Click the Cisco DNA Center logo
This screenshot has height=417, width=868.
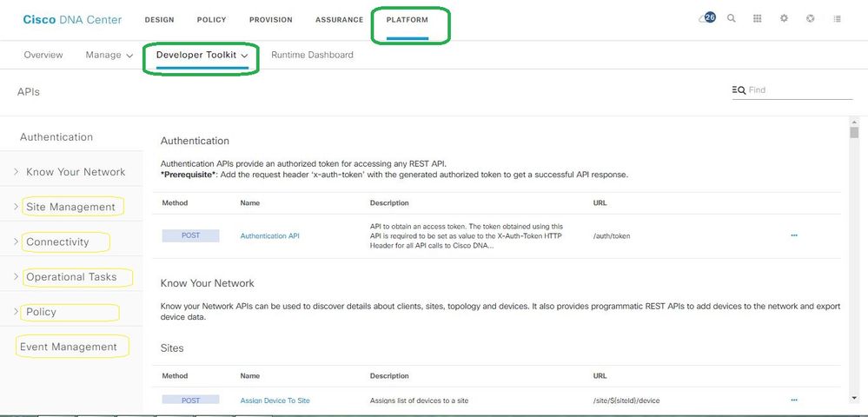(x=72, y=20)
